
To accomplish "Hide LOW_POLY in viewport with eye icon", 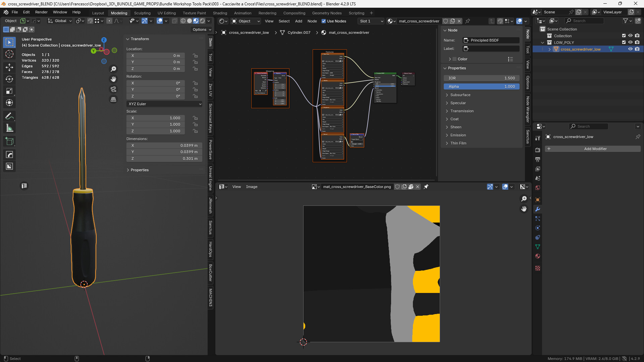I will [630, 43].
